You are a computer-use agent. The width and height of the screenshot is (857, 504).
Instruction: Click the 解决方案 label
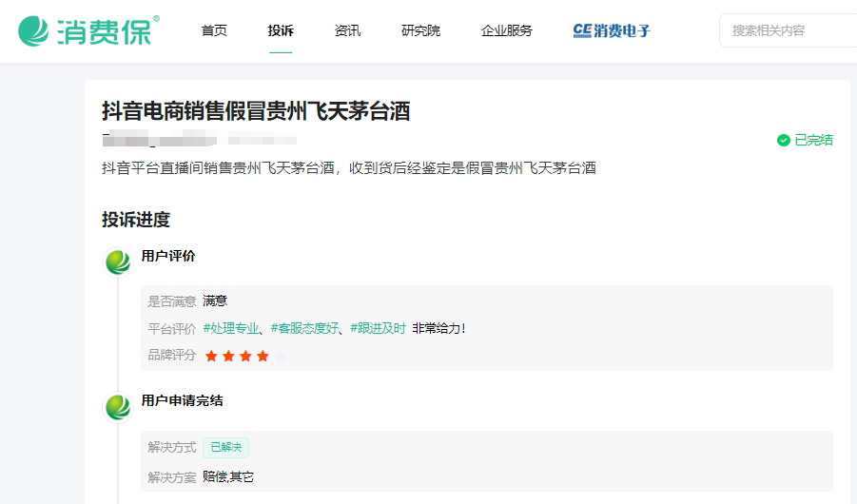click(171, 477)
